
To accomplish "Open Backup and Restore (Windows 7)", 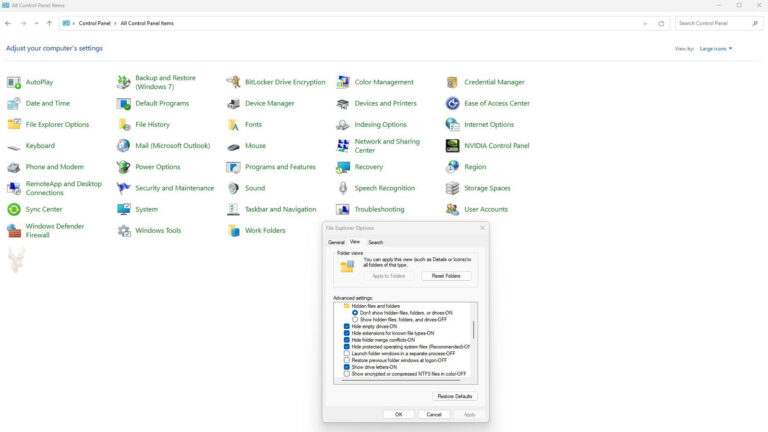I will pos(156,82).
